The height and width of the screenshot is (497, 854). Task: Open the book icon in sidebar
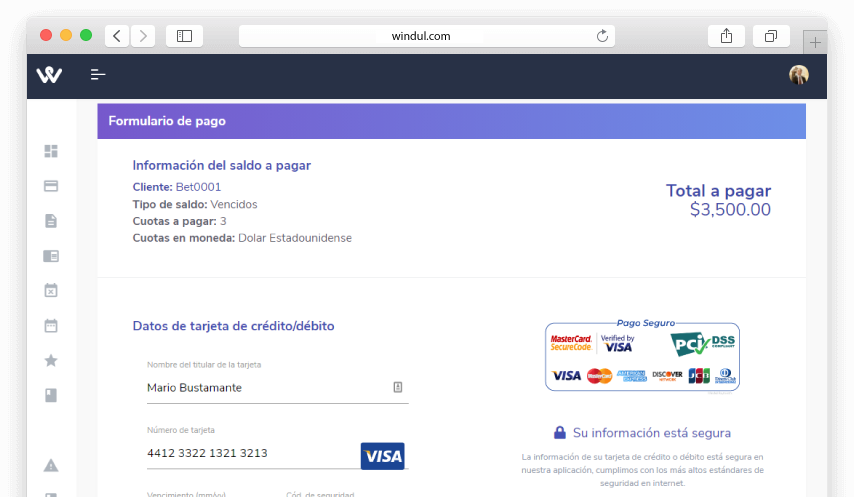click(51, 395)
